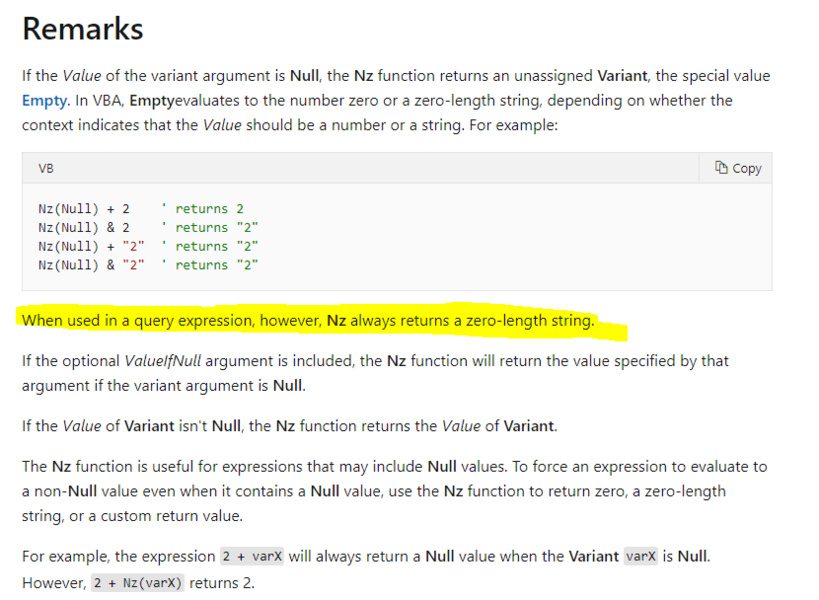Viewport: 819px width, 600px height.
Task: Click the "VB" language label
Action: click(46, 168)
